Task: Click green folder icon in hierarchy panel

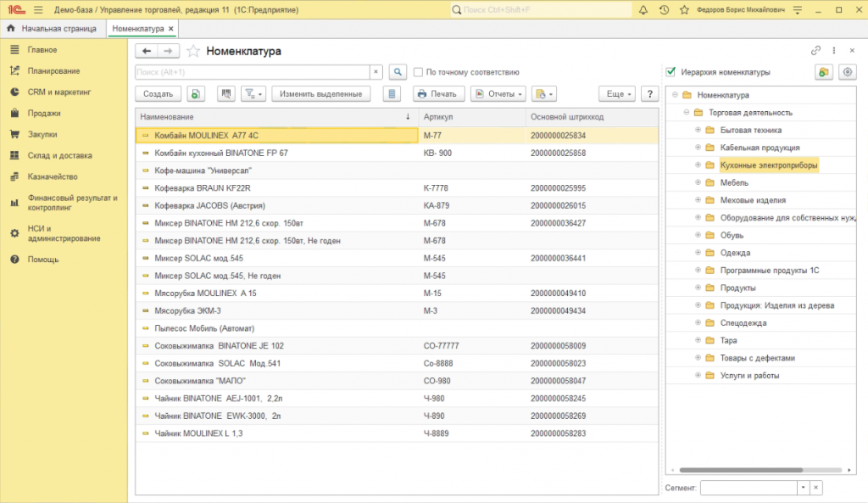Action: pyautogui.click(x=824, y=72)
